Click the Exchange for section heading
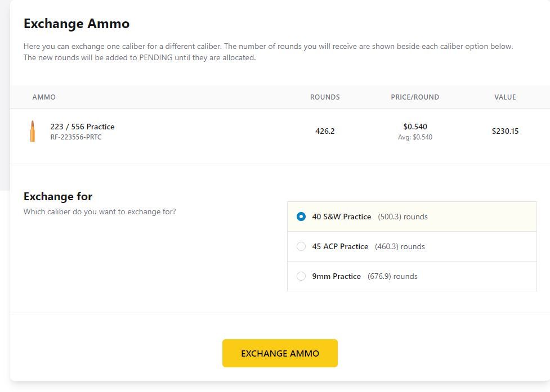 (x=58, y=196)
